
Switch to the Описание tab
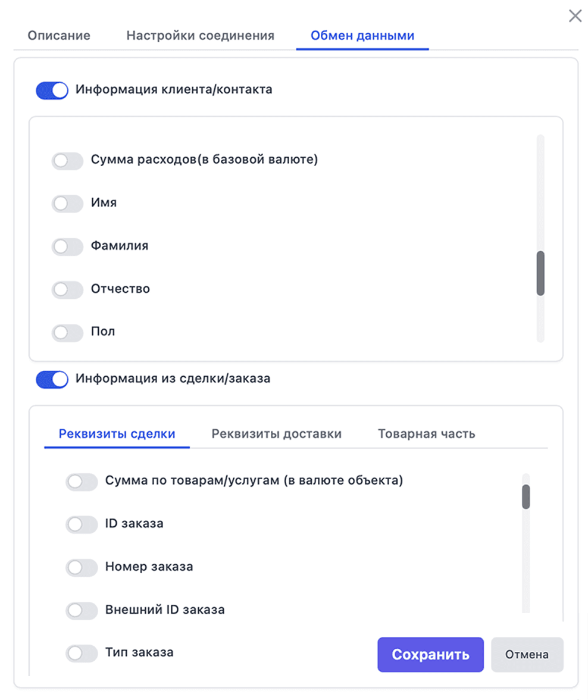click(x=58, y=35)
